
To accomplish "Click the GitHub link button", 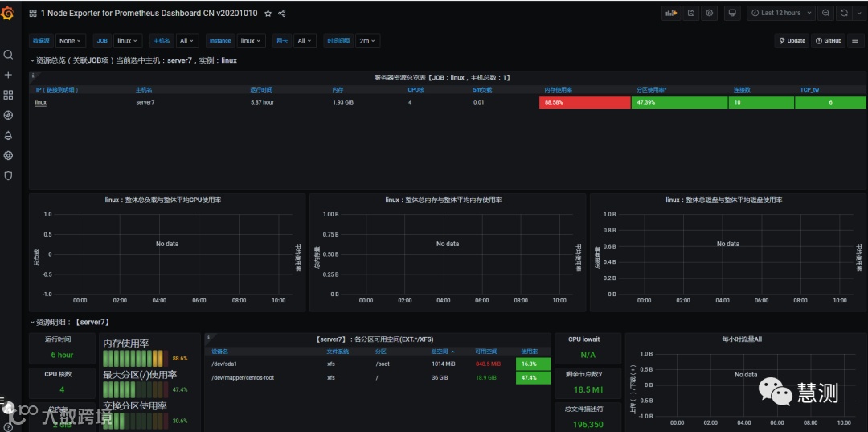I will tap(829, 41).
